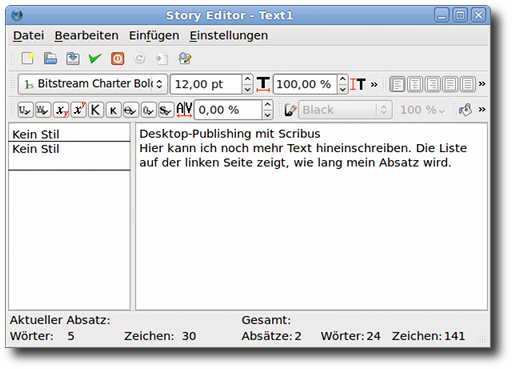Toggle underline words only style
512x369 pixels.
point(43,110)
